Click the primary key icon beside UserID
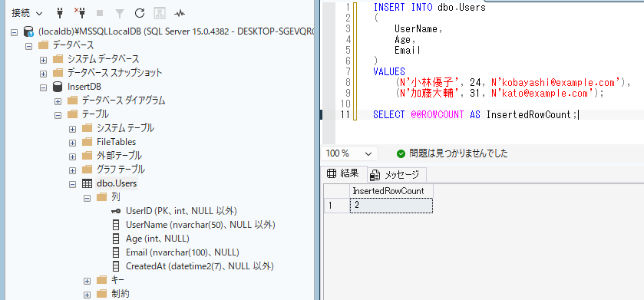 tap(116, 211)
